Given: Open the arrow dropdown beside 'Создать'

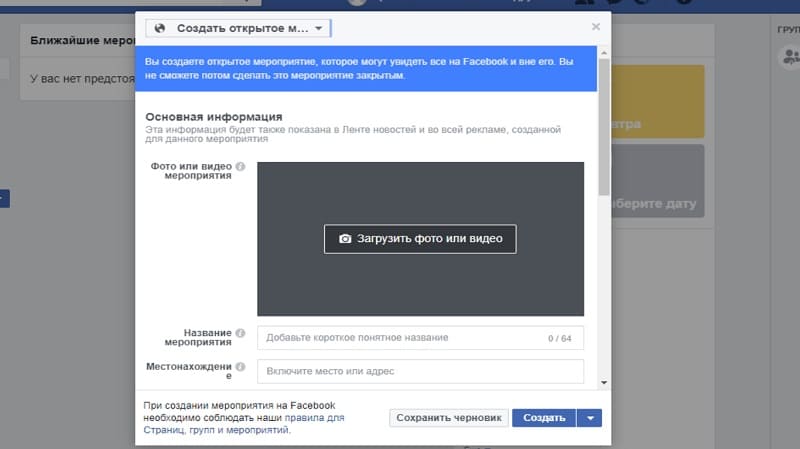Looking at the screenshot, I should pos(590,418).
